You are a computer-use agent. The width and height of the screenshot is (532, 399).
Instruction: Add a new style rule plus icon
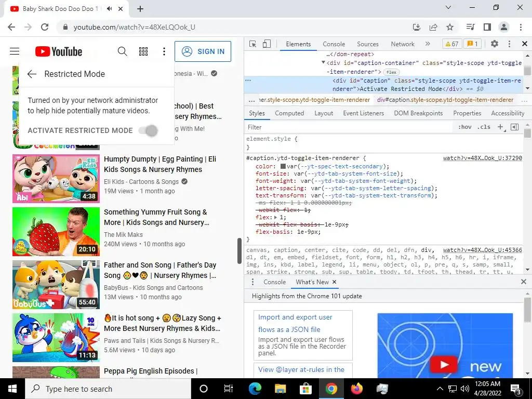click(500, 127)
